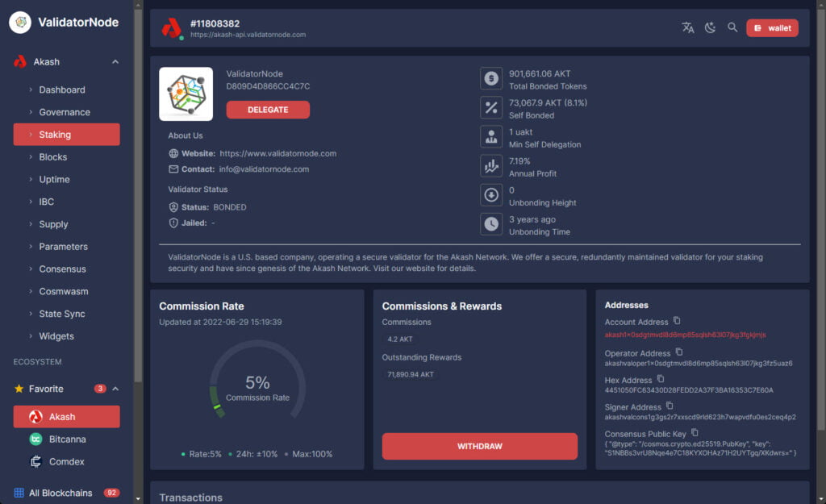Click the WITHDRAW button

[480, 446]
